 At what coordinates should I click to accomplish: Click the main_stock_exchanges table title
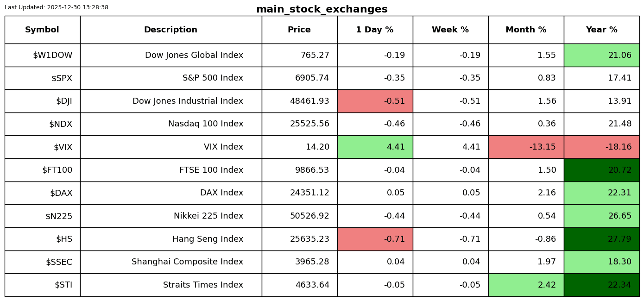322,9
